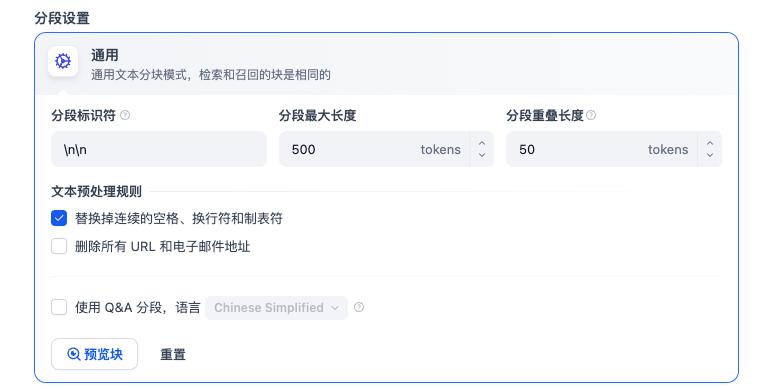
Task: Decrease the 分段重叠长度 value with the down arrow
Action: 710,155
